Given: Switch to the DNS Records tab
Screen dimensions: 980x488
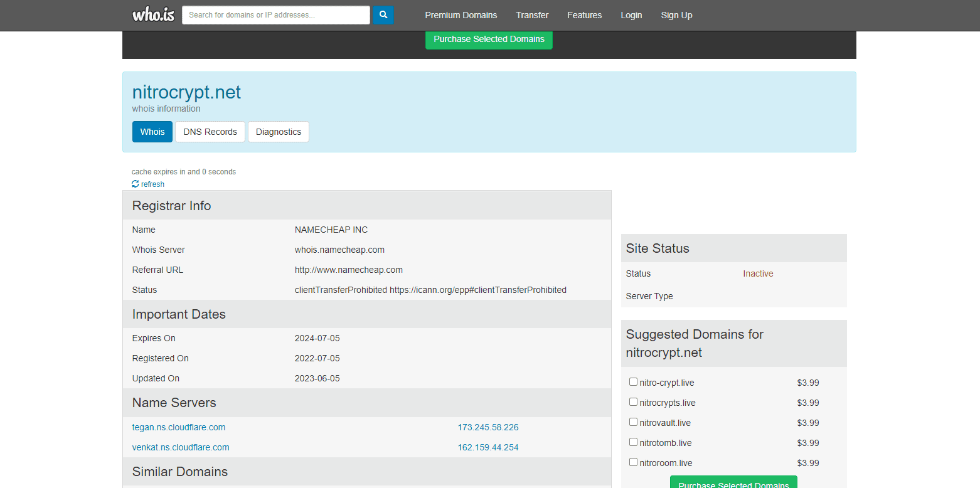Looking at the screenshot, I should click(x=210, y=132).
